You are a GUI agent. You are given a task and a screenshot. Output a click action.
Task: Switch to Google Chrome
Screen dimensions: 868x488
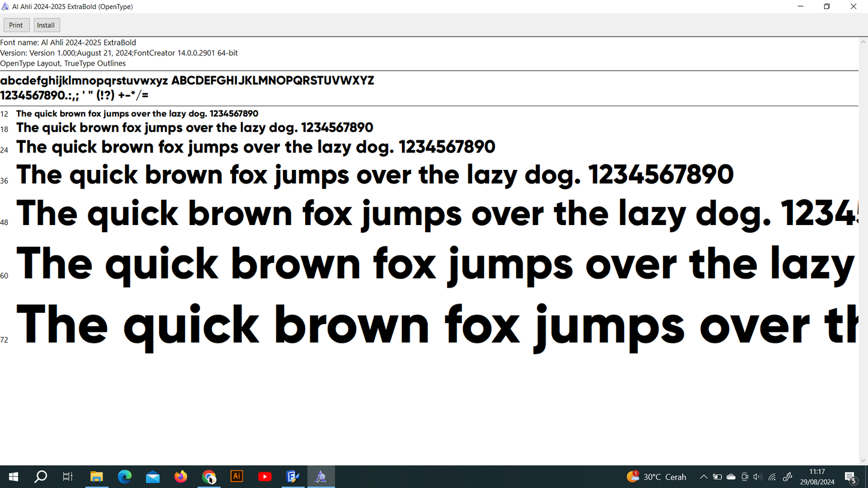coord(209,477)
